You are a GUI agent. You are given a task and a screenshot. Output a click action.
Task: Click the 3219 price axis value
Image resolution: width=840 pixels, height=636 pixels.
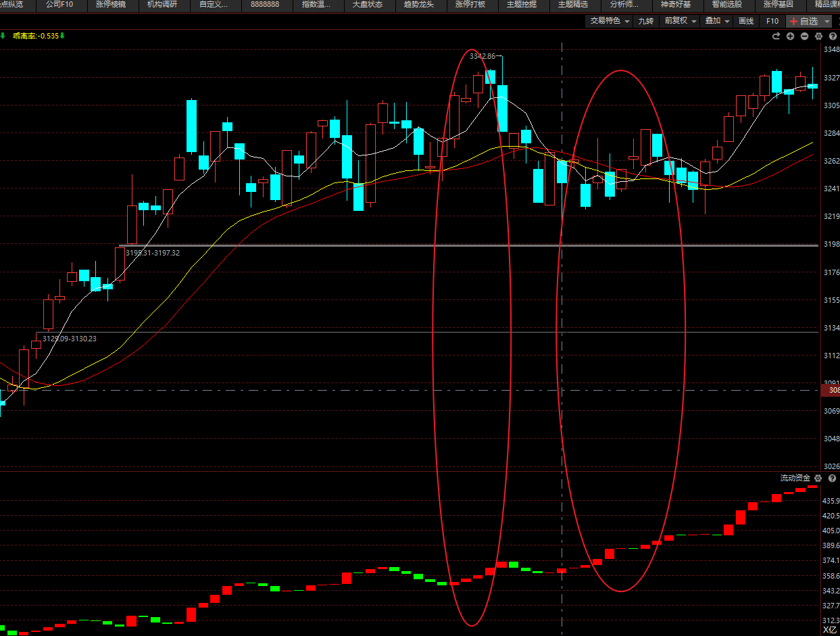(831, 216)
